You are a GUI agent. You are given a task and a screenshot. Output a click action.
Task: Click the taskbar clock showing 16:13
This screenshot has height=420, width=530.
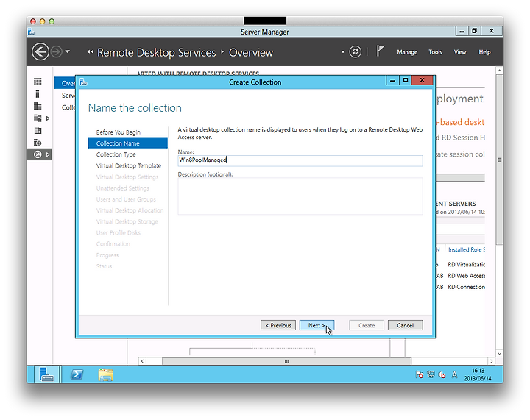478,374
